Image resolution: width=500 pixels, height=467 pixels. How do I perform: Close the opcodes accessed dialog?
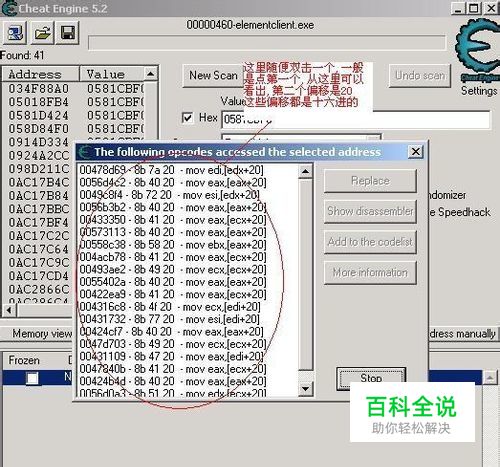416,152
